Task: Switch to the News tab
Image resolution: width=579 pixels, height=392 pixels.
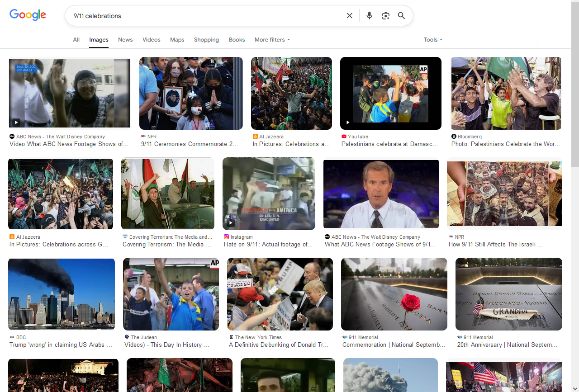Action: tap(125, 40)
